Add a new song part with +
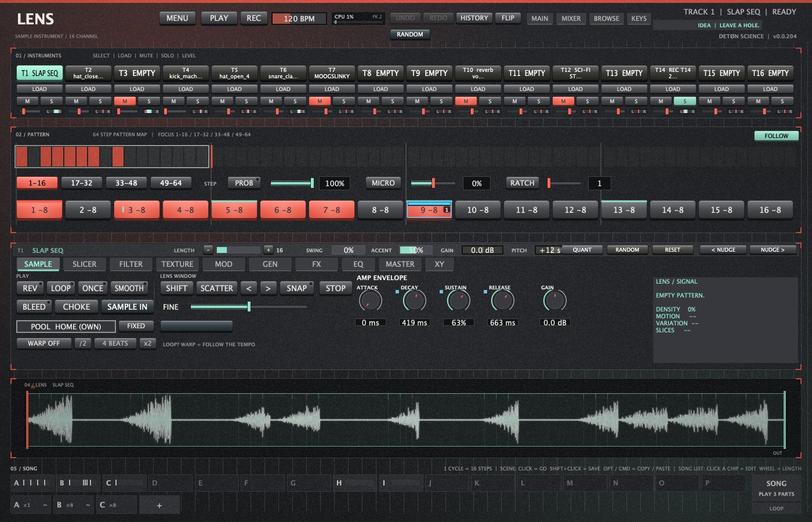 coord(159,505)
